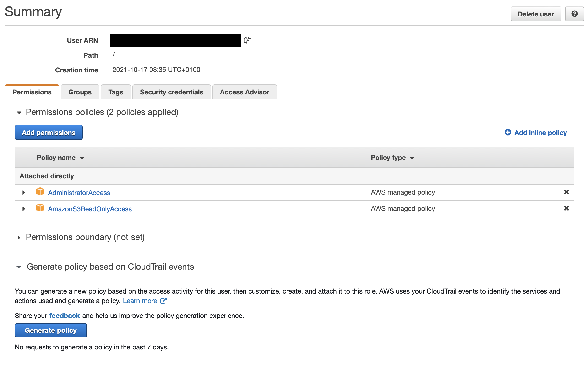Click the Add permissions button

49,133
